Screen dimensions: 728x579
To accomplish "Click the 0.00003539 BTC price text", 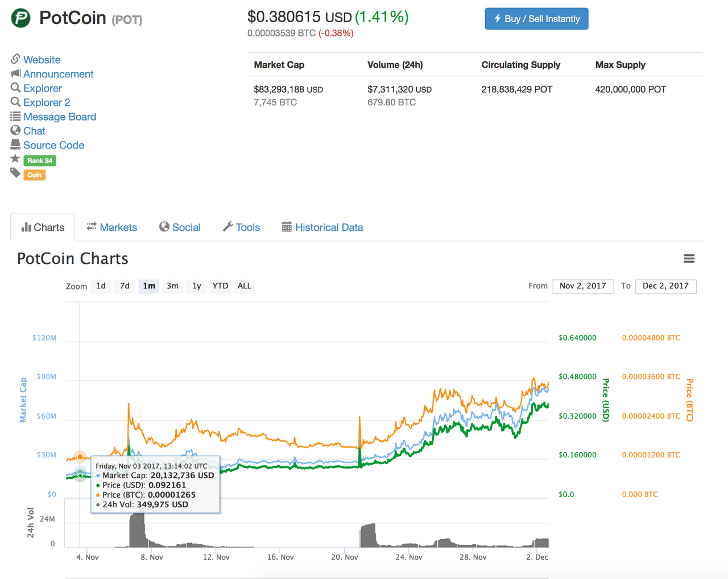I will pos(282,34).
